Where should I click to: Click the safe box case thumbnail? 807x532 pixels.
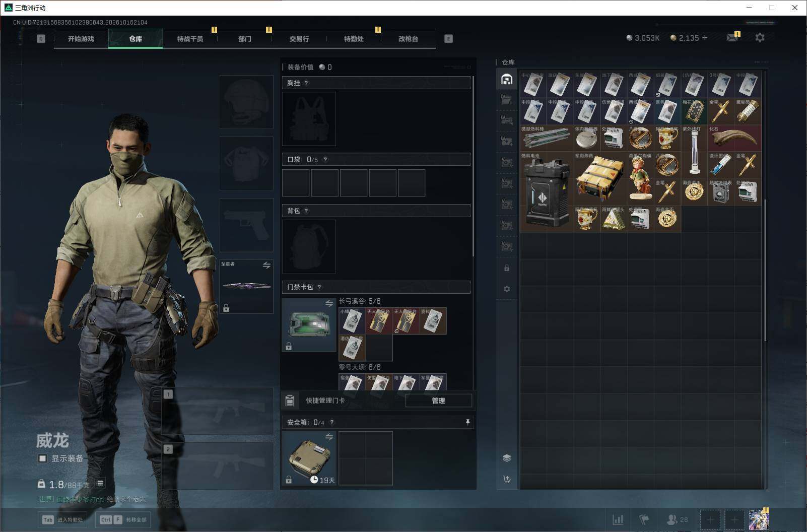309,458
